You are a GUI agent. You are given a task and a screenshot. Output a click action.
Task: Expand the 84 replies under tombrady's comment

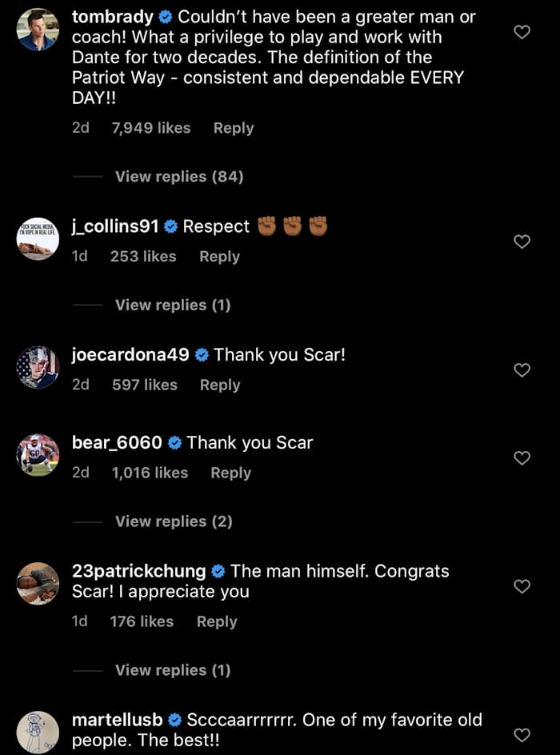(178, 177)
